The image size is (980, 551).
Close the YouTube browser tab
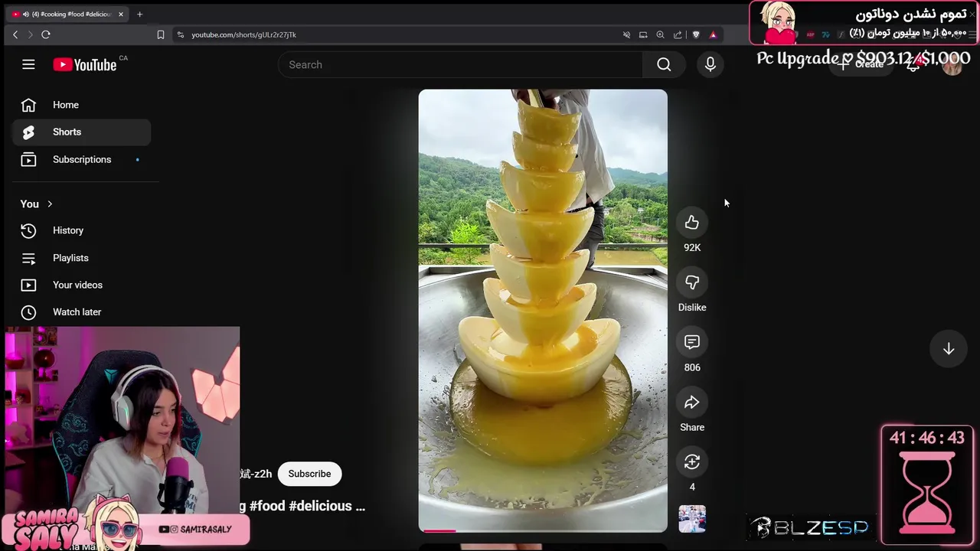click(120, 14)
